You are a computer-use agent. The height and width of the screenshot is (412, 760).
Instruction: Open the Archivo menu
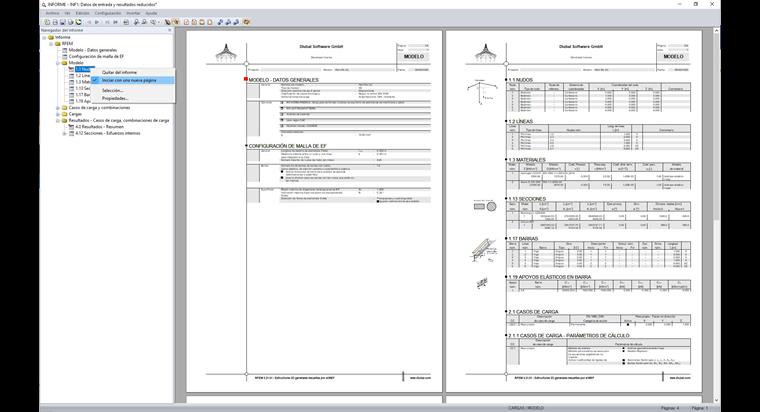[x=52, y=13]
